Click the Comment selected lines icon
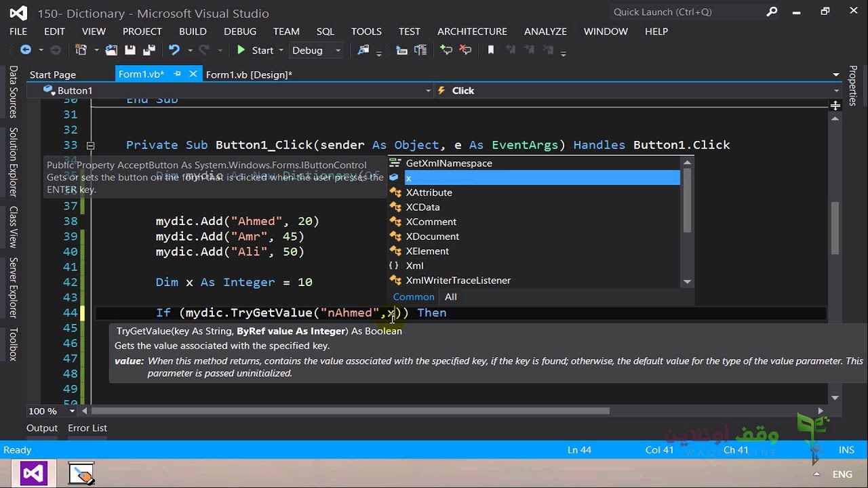Screen dimensions: 868x488 coord(446,49)
